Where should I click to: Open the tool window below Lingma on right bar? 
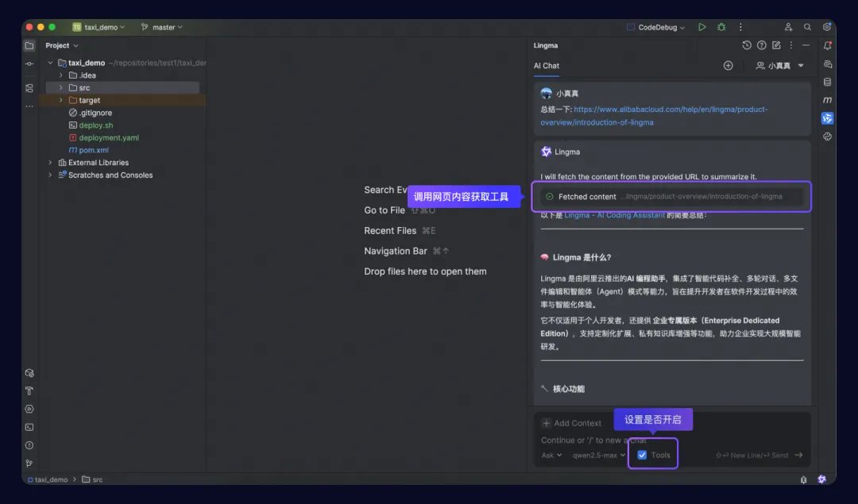click(x=827, y=136)
